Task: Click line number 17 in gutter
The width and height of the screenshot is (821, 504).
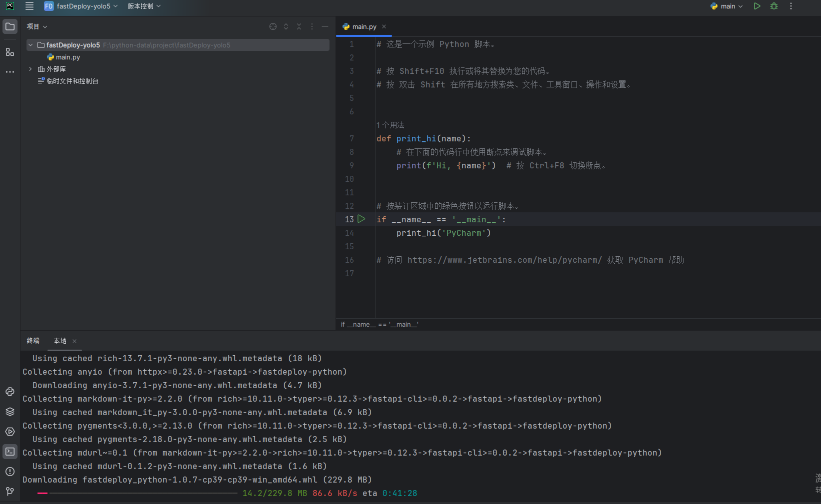Action: click(x=349, y=273)
